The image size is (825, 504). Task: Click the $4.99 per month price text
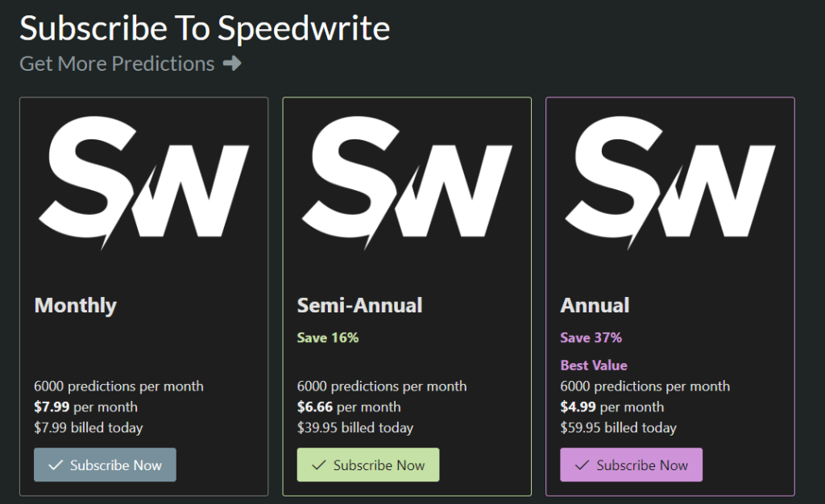click(x=612, y=407)
